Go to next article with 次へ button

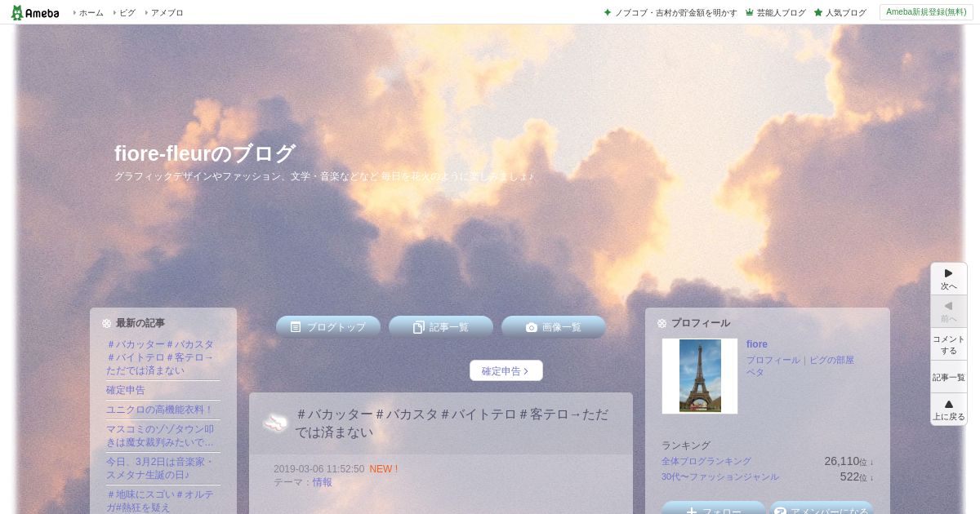tap(949, 279)
